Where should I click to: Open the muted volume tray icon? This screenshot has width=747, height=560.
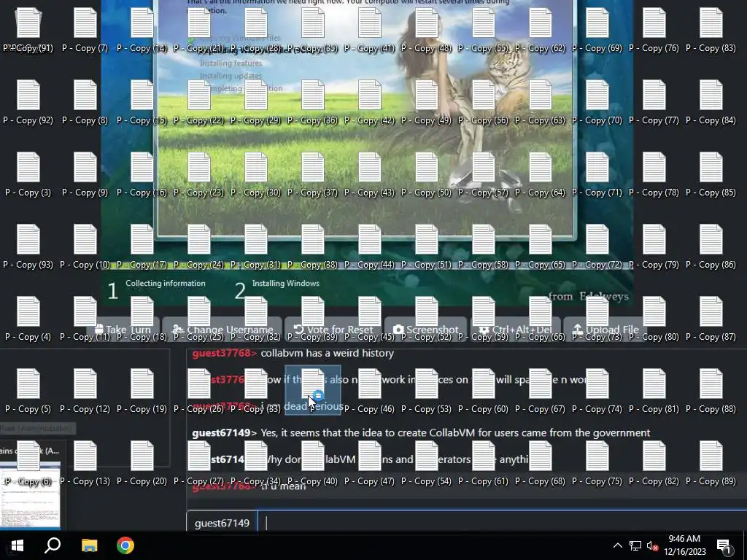pos(652,545)
